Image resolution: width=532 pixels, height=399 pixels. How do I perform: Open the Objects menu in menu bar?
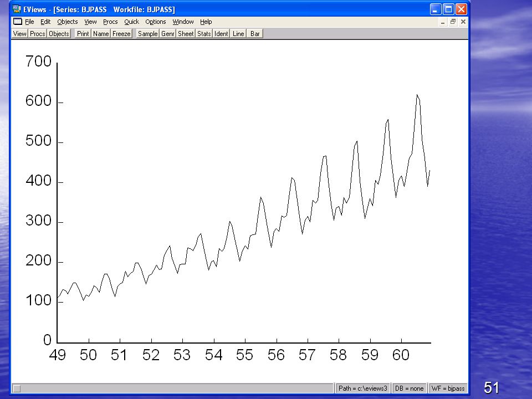click(x=68, y=22)
